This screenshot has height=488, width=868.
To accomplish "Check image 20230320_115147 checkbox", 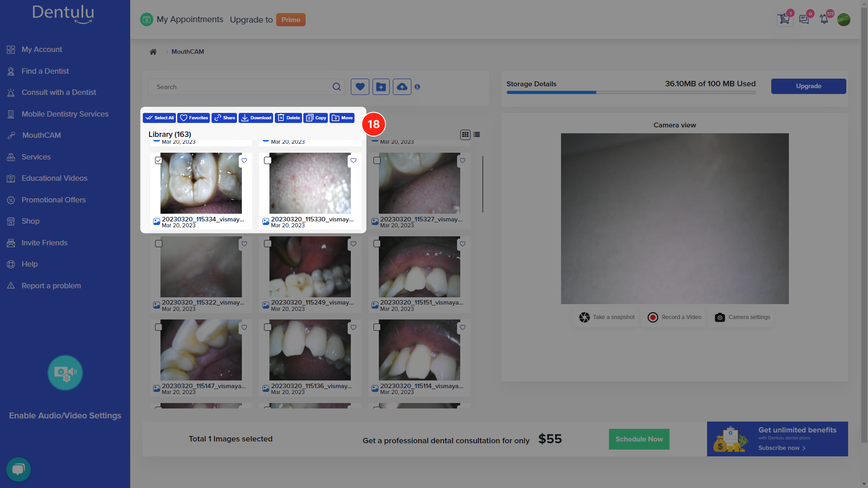I will pos(158,328).
